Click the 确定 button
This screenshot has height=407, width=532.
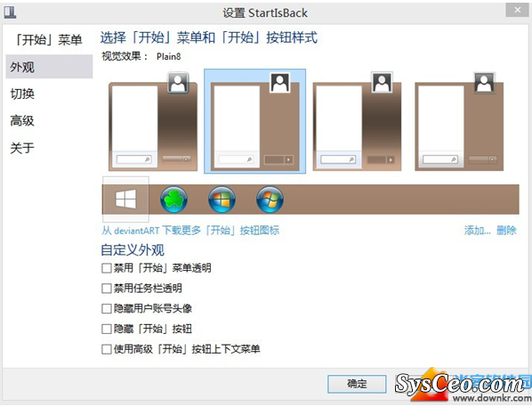coord(357,384)
